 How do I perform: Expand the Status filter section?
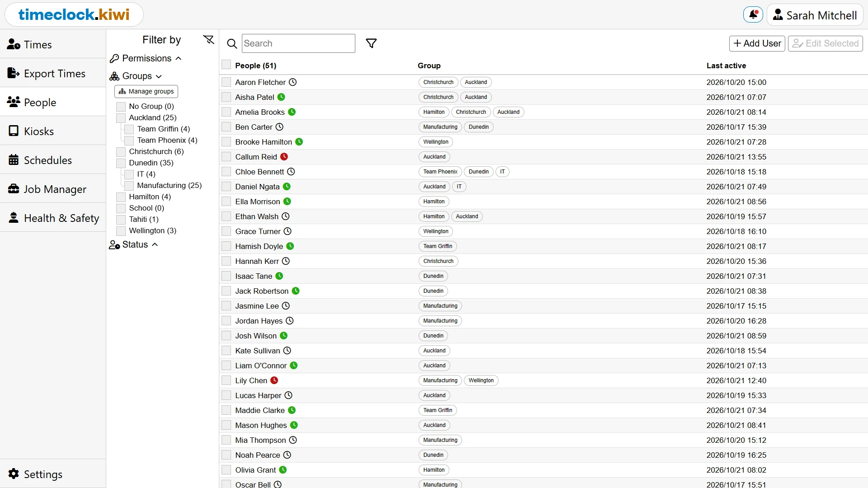coord(133,244)
